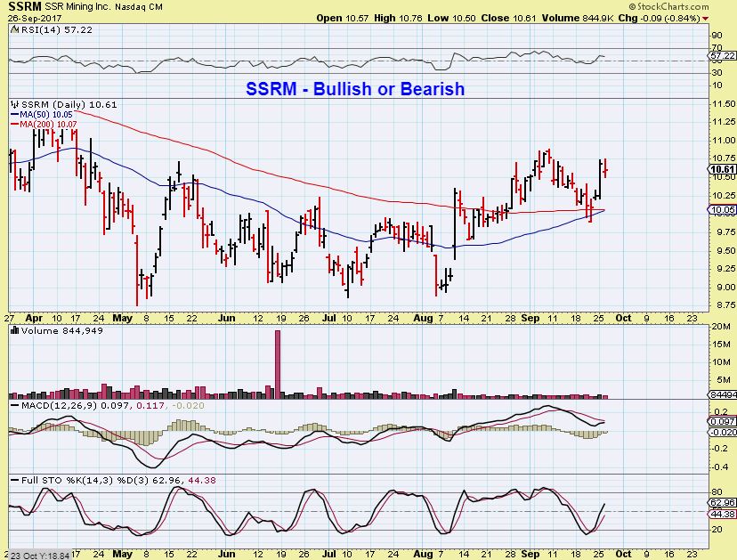Viewport: 737px width, 560px height.
Task: Click the MACD histogram value -0.020
Action: 188,405
